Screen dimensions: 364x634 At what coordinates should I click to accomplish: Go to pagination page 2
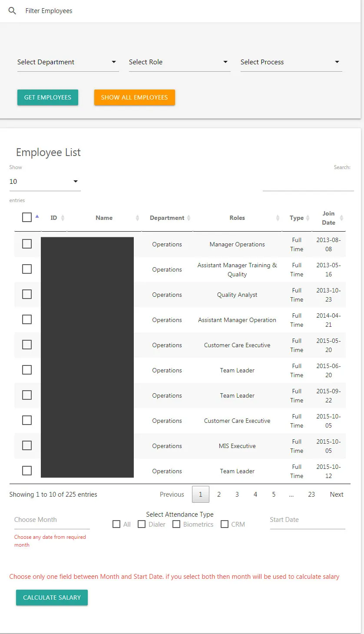click(219, 495)
